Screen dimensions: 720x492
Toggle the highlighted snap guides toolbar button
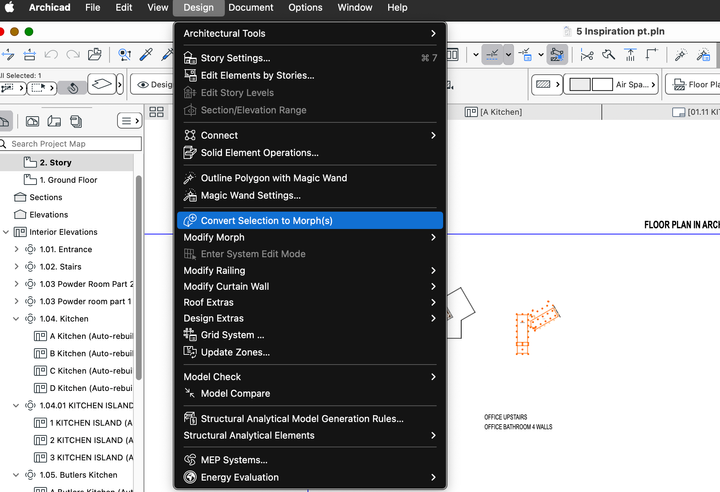tap(492, 55)
